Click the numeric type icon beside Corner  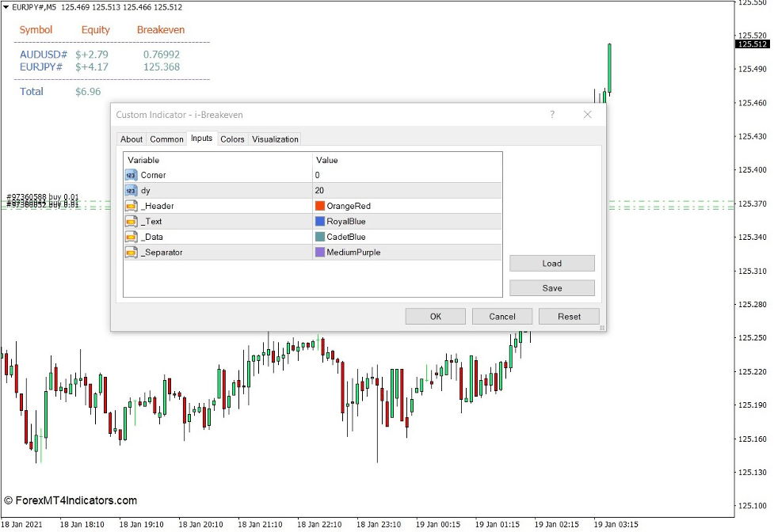pos(130,175)
